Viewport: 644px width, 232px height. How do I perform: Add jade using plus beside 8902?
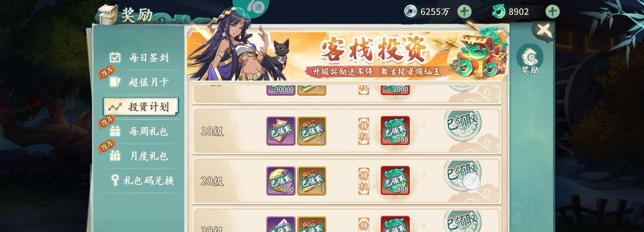tap(552, 12)
